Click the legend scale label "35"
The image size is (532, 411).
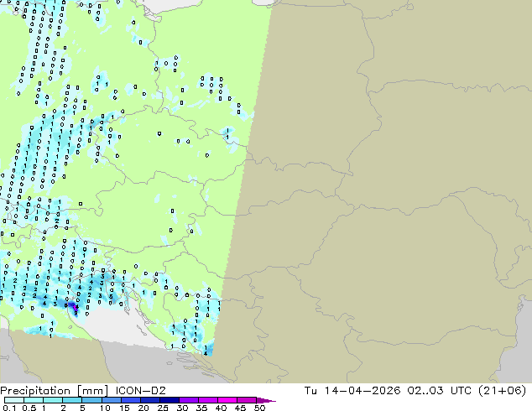pyautogui.click(x=201, y=408)
